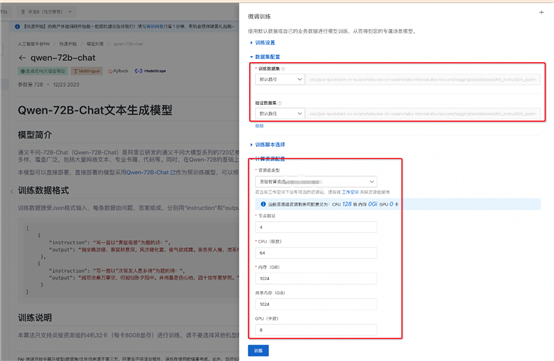Click the blue 训练 button
This screenshot has height=361, width=554.
(x=258, y=351)
